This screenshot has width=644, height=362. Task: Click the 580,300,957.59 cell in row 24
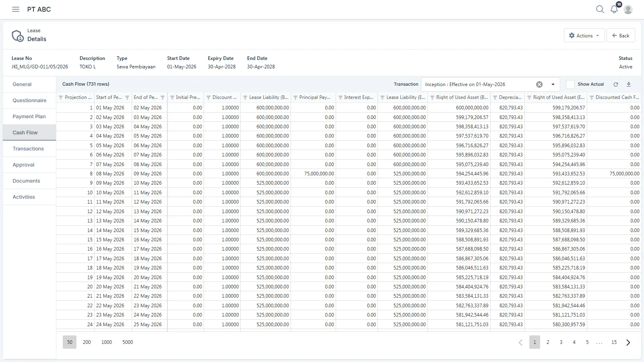pos(556,325)
